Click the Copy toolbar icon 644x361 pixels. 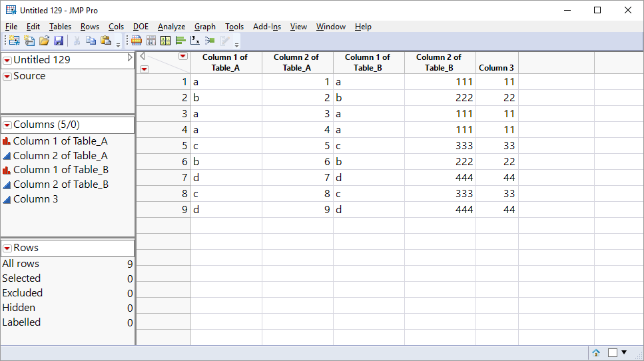point(91,40)
